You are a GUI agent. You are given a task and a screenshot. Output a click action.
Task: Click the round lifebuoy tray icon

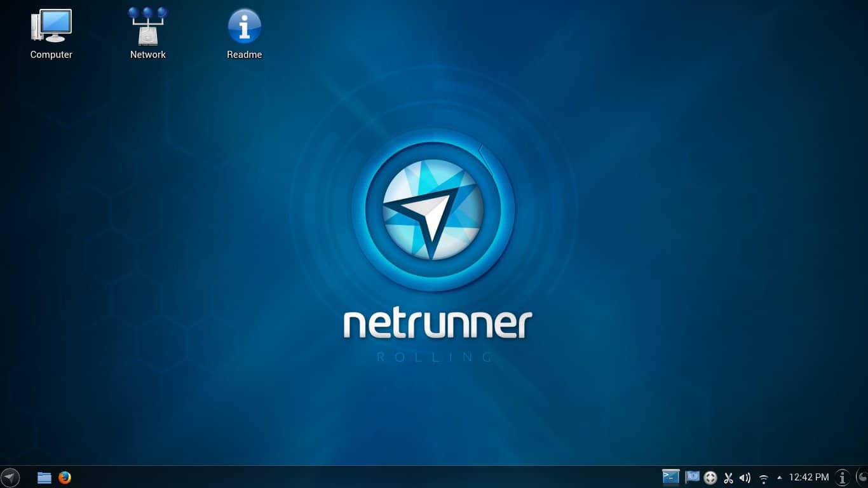pos(710,478)
